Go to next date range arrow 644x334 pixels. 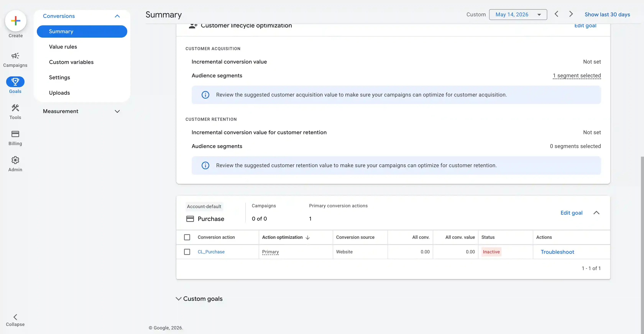(x=571, y=14)
